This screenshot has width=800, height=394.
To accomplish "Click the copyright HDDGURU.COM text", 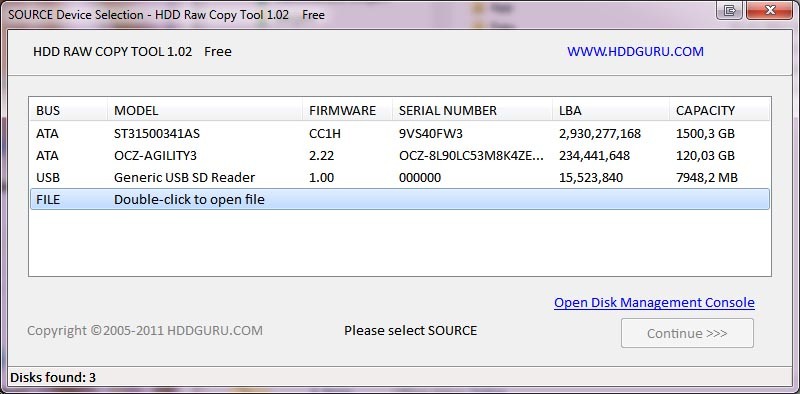I will coord(145,331).
